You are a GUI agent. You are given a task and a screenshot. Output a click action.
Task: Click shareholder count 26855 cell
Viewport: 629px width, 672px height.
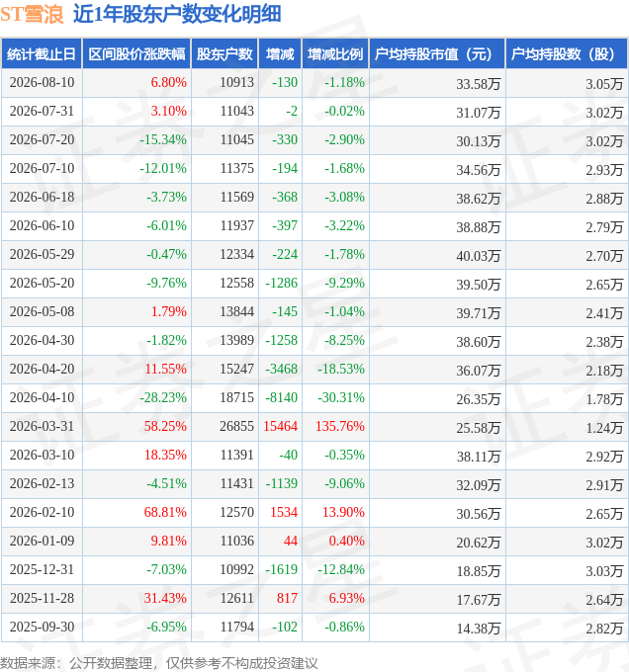236,426
